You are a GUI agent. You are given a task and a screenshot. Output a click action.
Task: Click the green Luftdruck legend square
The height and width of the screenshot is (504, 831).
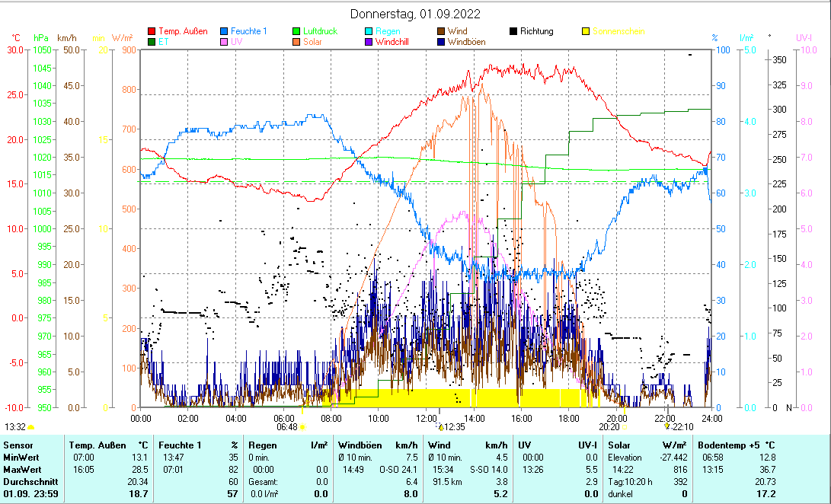(296, 32)
